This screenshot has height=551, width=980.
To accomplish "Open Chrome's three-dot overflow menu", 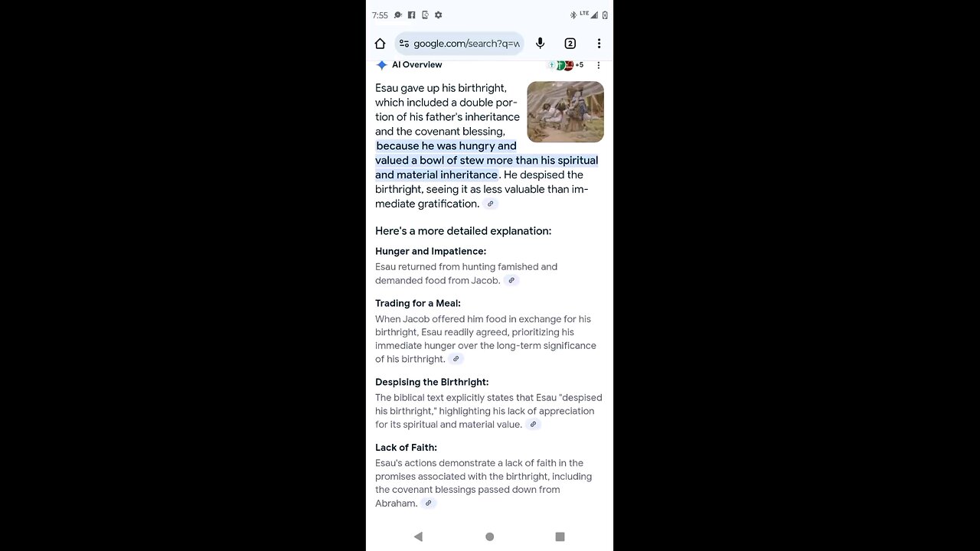I will click(599, 44).
